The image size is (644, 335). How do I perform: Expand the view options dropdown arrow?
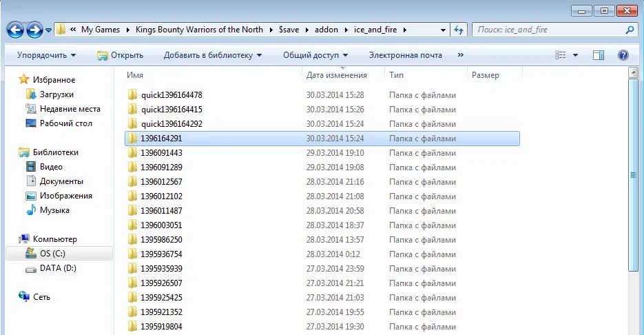576,55
